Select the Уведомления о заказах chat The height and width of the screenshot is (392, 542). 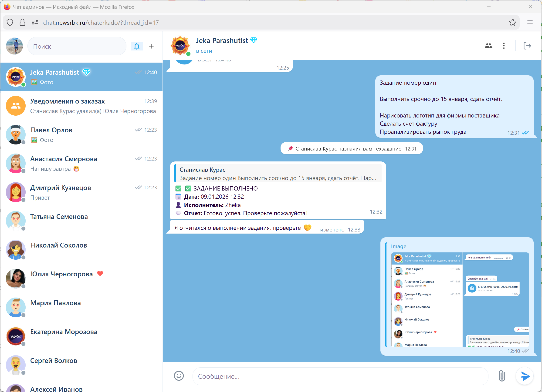[x=81, y=106]
